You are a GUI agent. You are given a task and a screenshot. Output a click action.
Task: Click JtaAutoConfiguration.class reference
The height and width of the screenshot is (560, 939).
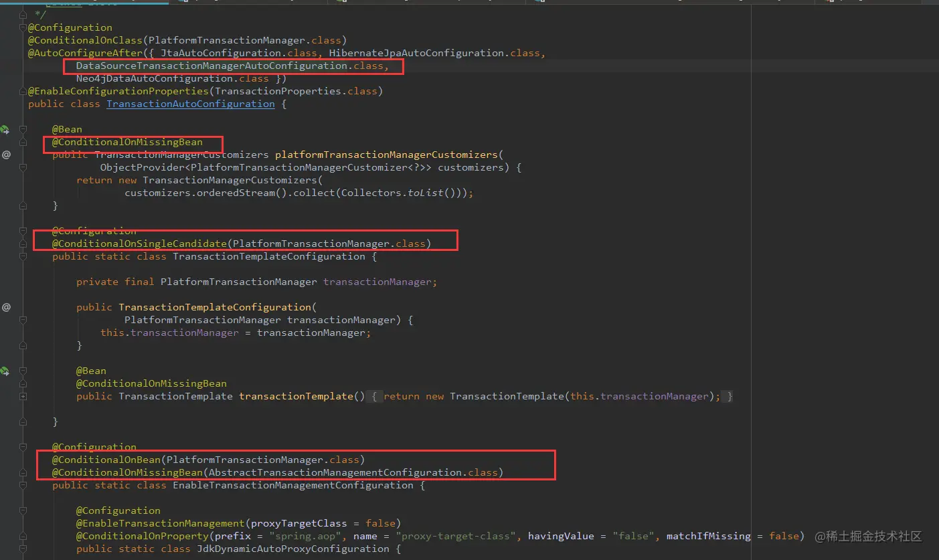[x=239, y=53]
